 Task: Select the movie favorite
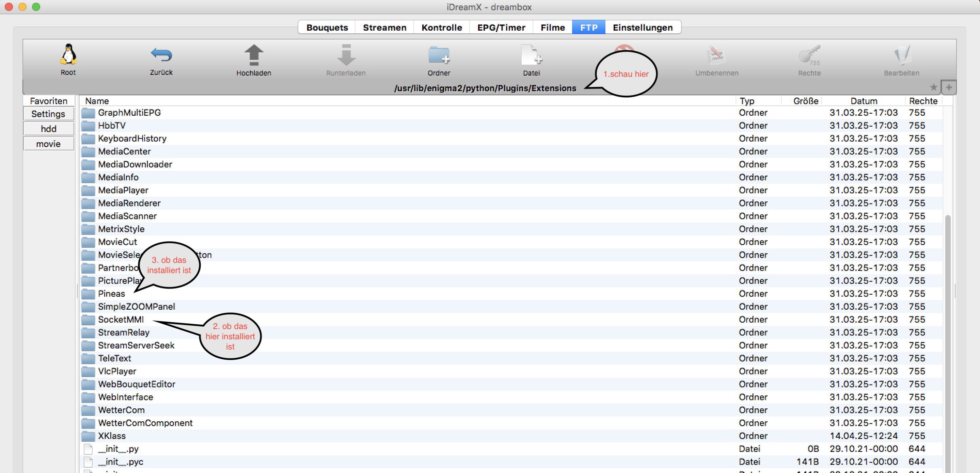[x=49, y=144]
